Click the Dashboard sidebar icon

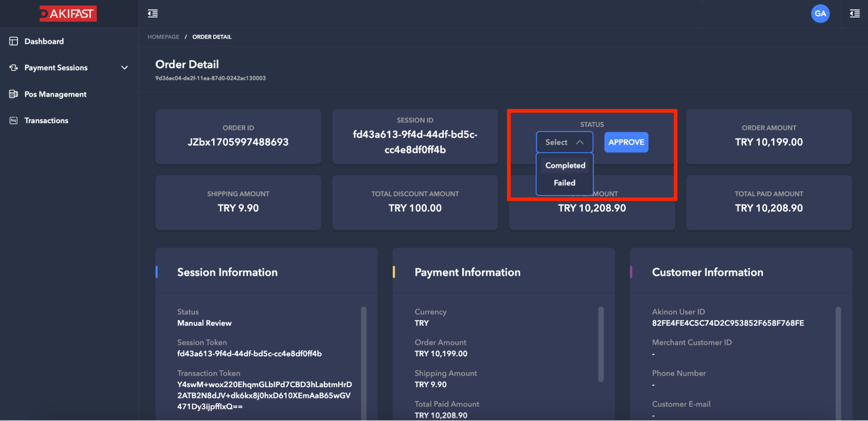pos(13,41)
